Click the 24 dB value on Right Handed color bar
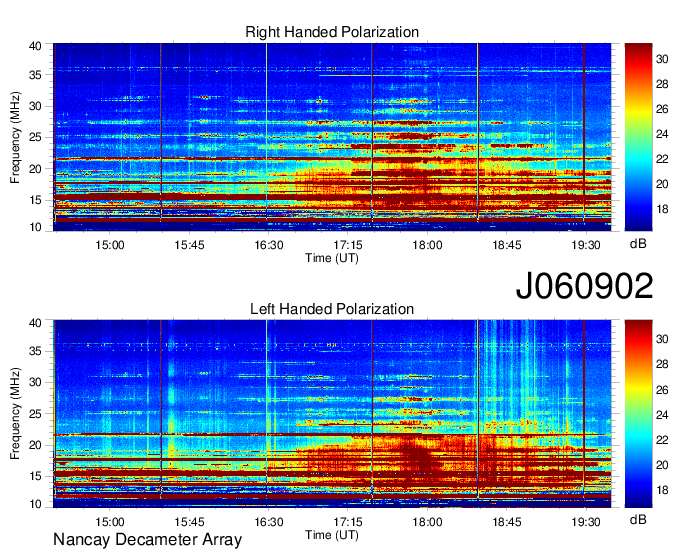This screenshot has width=680, height=552. (662, 134)
